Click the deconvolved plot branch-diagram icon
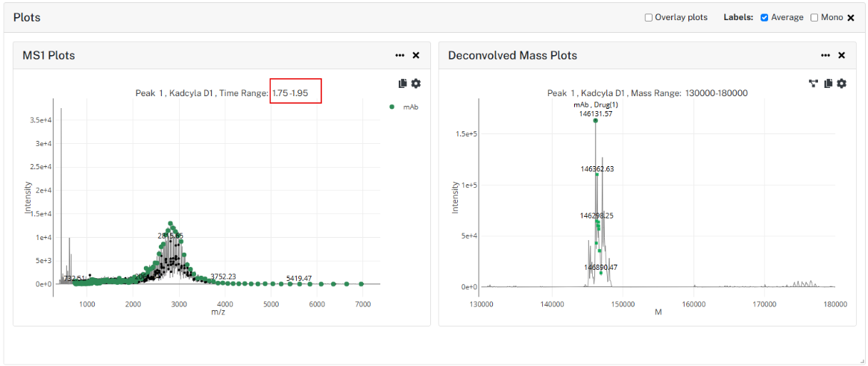 point(814,83)
